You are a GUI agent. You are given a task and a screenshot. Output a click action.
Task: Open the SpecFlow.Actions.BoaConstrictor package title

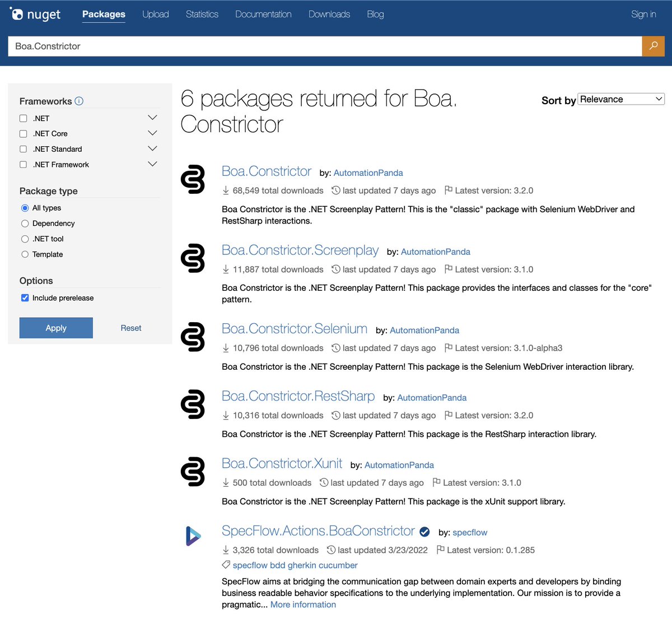(x=318, y=531)
